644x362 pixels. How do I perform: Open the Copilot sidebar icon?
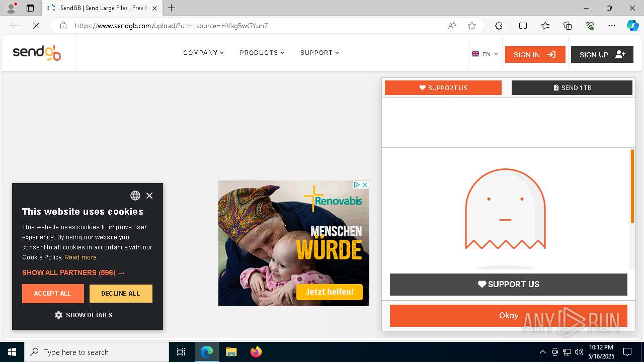click(x=632, y=26)
